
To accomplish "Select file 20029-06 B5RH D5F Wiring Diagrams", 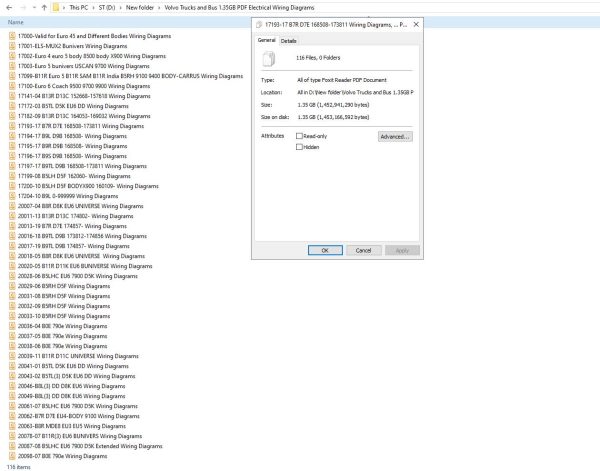I will pos(64,286).
